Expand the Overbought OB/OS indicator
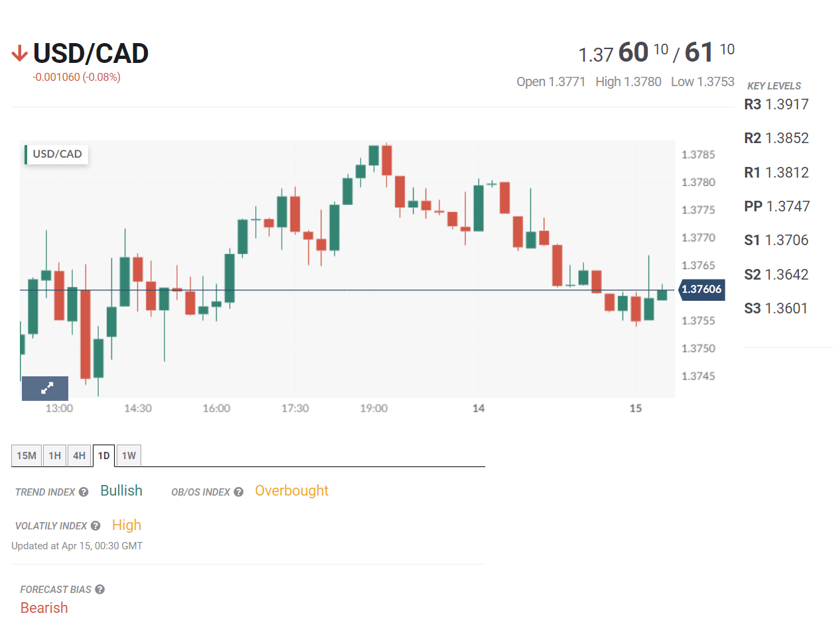 (x=292, y=490)
